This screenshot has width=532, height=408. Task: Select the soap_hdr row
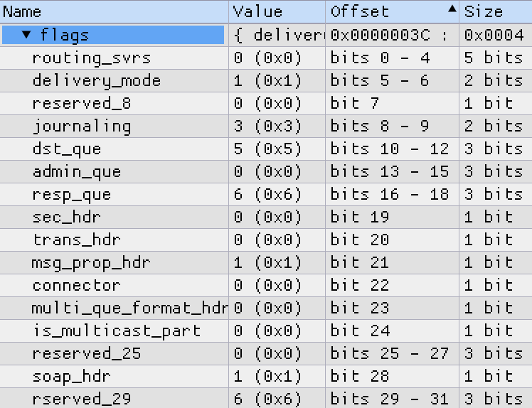(266, 376)
